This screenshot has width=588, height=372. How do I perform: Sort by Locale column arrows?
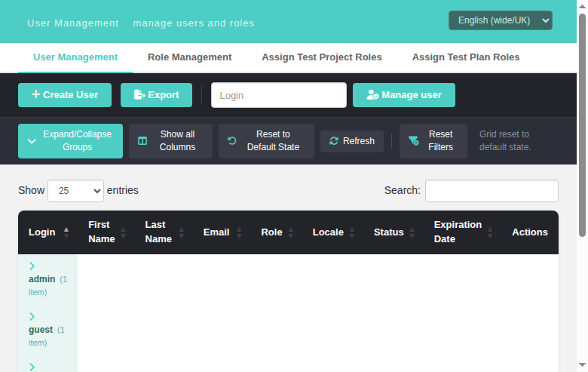352,232
